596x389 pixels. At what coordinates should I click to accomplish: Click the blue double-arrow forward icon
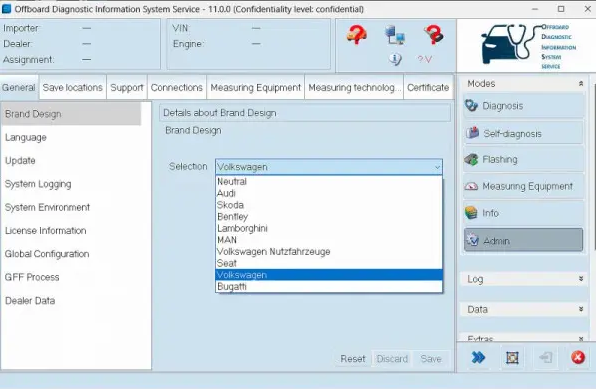tap(478, 357)
